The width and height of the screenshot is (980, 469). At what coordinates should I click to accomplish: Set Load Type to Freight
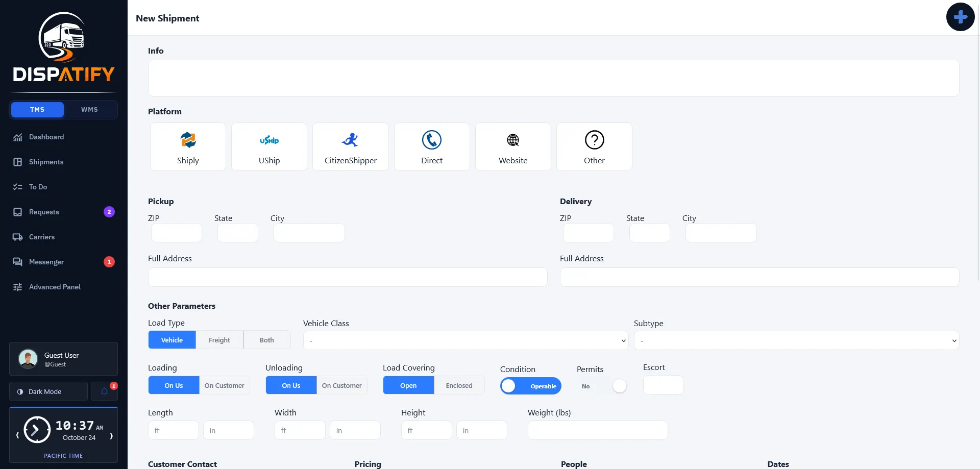click(219, 340)
